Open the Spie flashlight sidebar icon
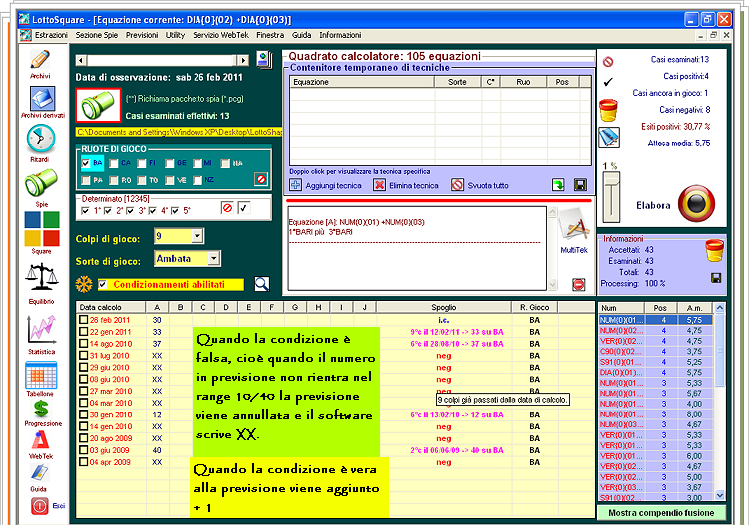 [x=41, y=182]
